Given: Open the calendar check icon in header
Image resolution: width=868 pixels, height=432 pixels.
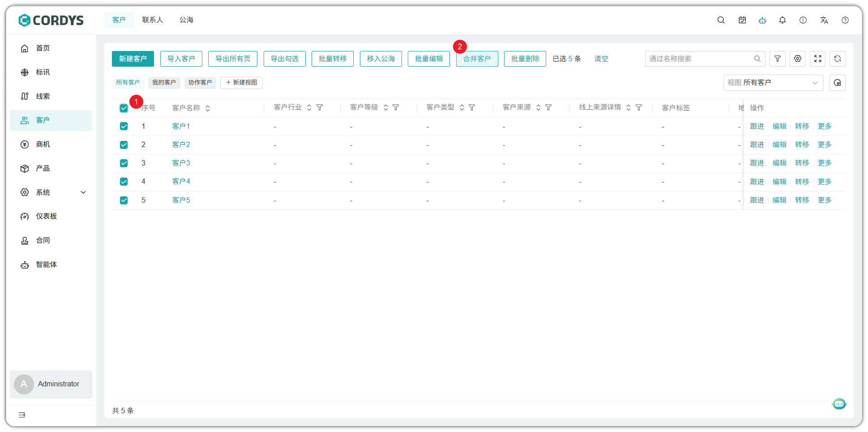Looking at the screenshot, I should (742, 20).
